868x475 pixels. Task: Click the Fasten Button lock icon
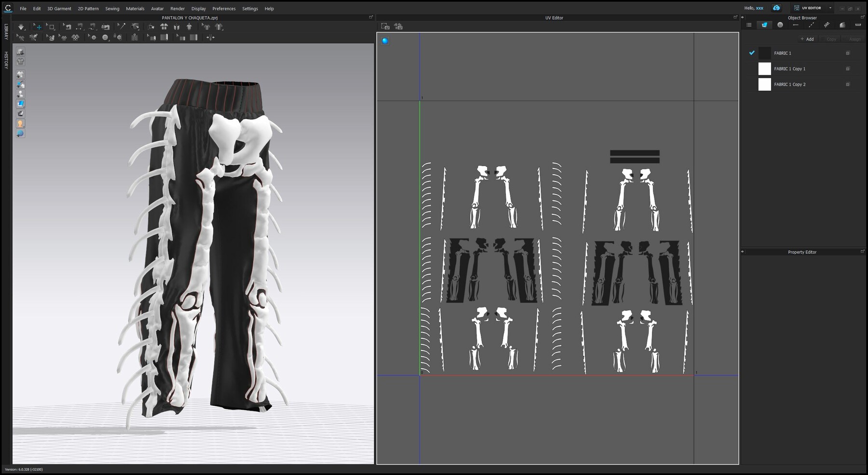(x=118, y=37)
